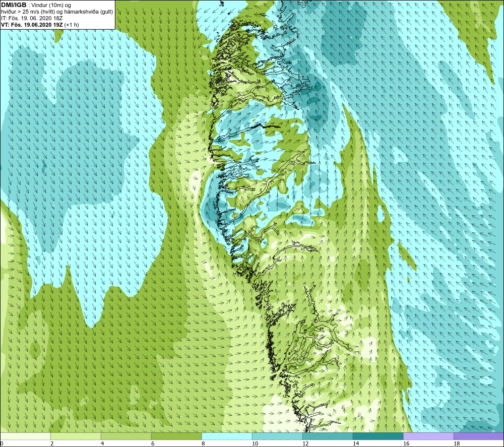
Task: Click the 'VT: Fös. 19.06.2020 19Z' line
Action: coord(32,25)
